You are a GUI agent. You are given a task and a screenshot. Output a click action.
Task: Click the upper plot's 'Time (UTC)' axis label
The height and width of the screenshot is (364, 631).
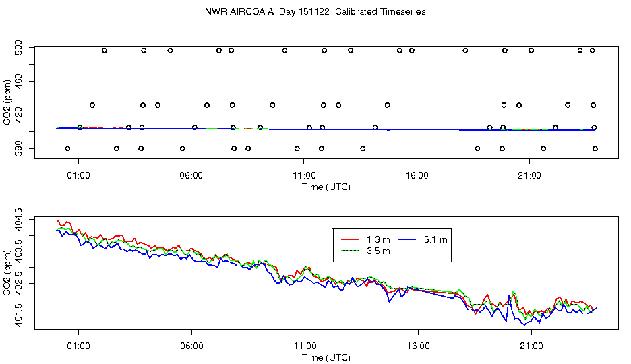[x=326, y=187]
